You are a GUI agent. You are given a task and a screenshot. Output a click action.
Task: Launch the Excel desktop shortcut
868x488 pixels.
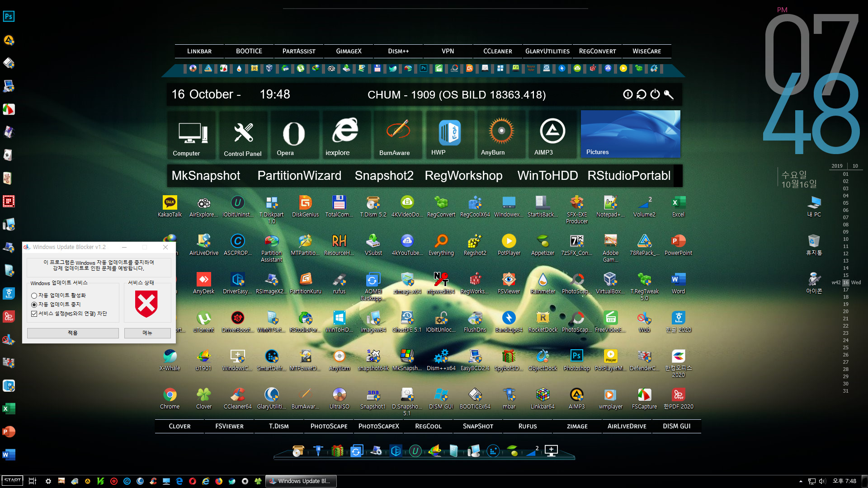[678, 206]
